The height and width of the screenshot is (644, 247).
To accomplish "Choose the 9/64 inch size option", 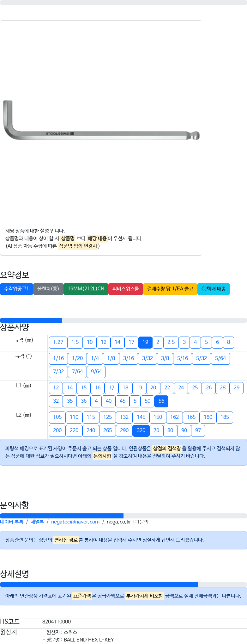I will [x=96, y=372].
